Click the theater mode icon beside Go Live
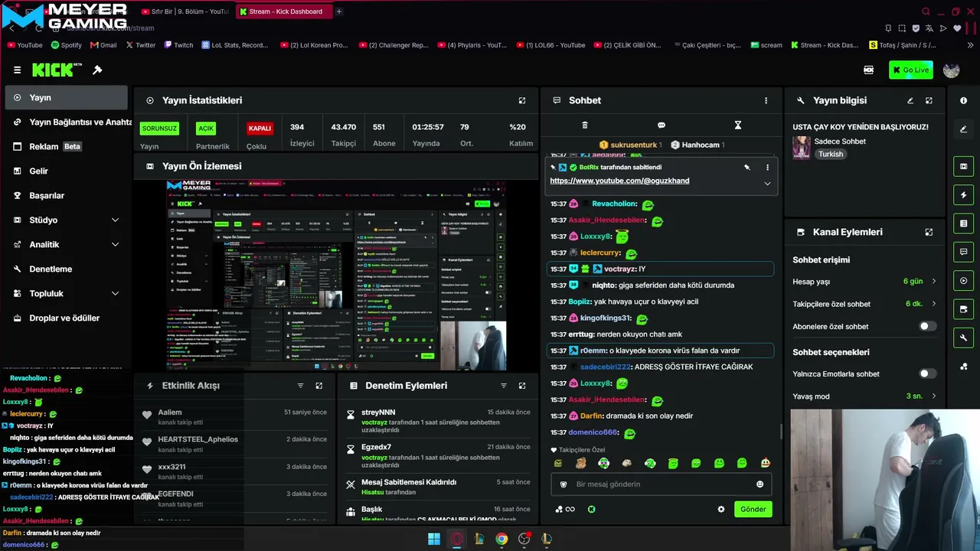This screenshot has height=551, width=980. coord(868,70)
